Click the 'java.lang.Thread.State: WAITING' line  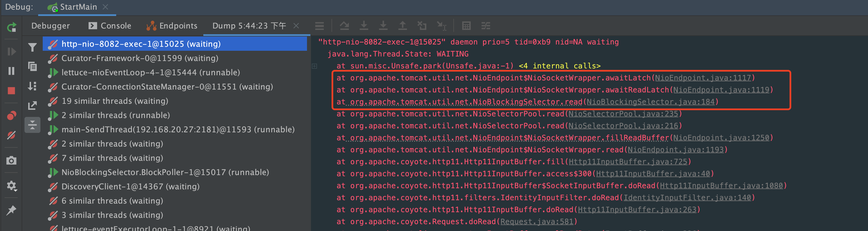(398, 54)
